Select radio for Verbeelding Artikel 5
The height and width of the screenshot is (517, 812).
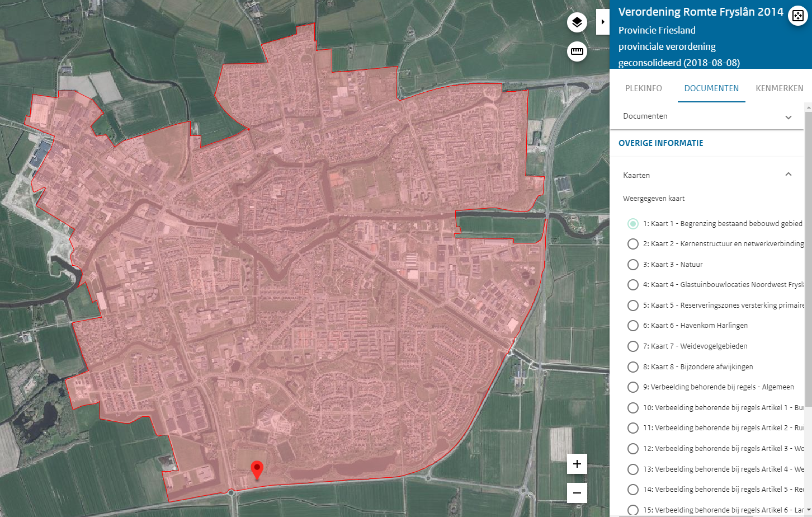tap(633, 490)
